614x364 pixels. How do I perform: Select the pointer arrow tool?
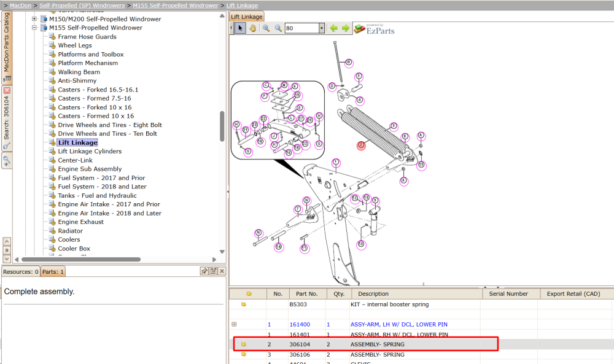click(241, 28)
